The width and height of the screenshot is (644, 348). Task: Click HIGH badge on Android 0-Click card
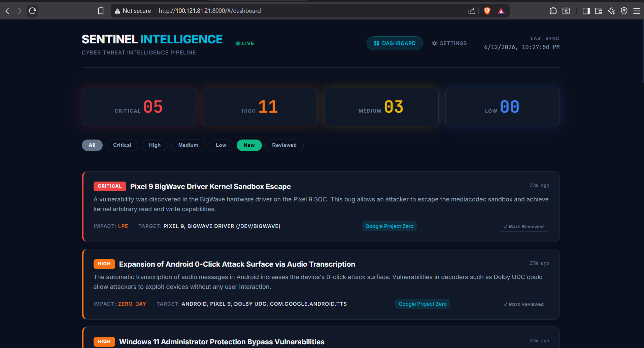tap(104, 264)
